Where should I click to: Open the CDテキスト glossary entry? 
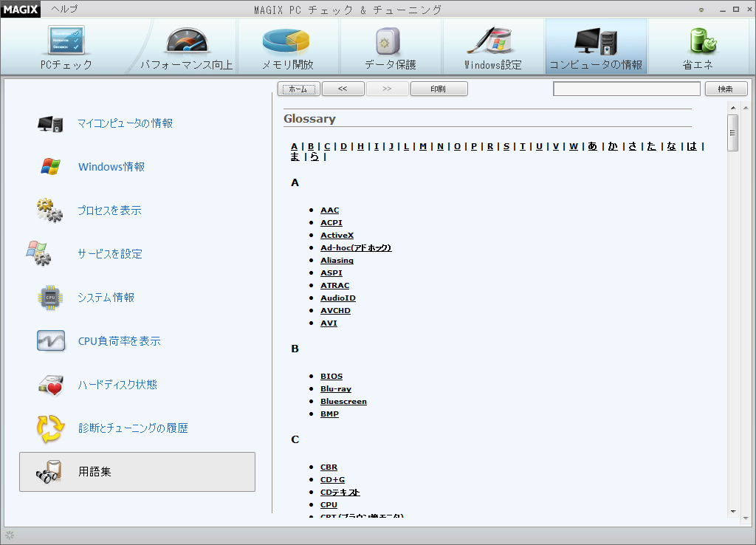340,493
